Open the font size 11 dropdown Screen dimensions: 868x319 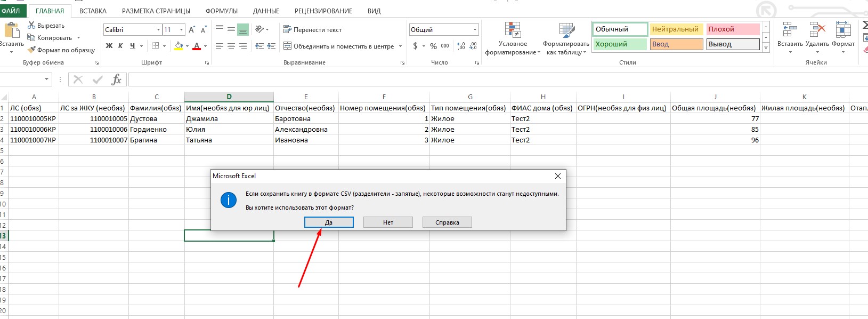pos(182,30)
